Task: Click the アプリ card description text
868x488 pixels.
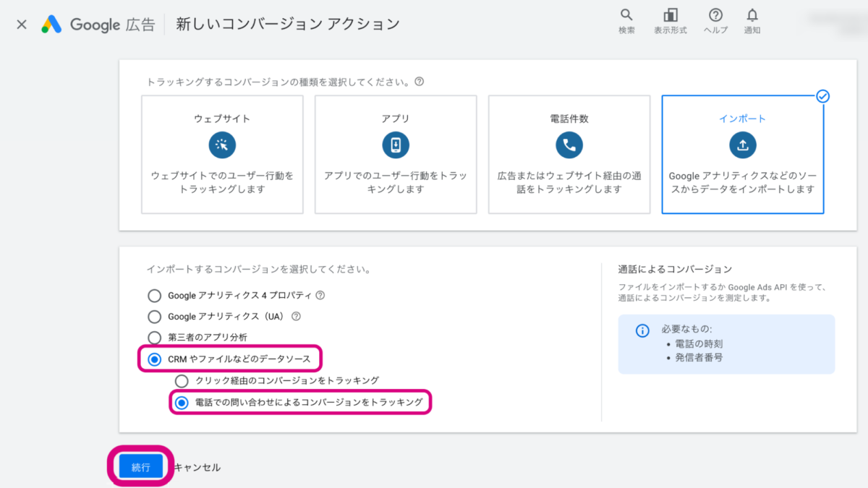Action: click(x=396, y=182)
